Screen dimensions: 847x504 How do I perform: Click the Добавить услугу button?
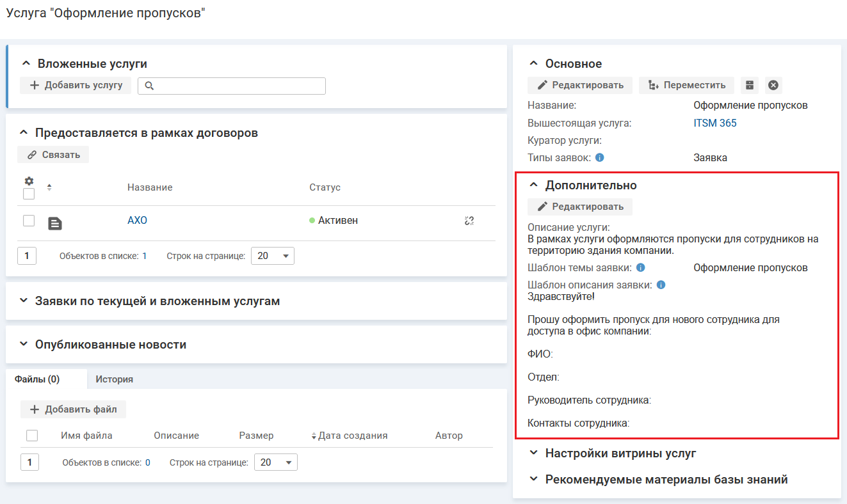(x=76, y=85)
